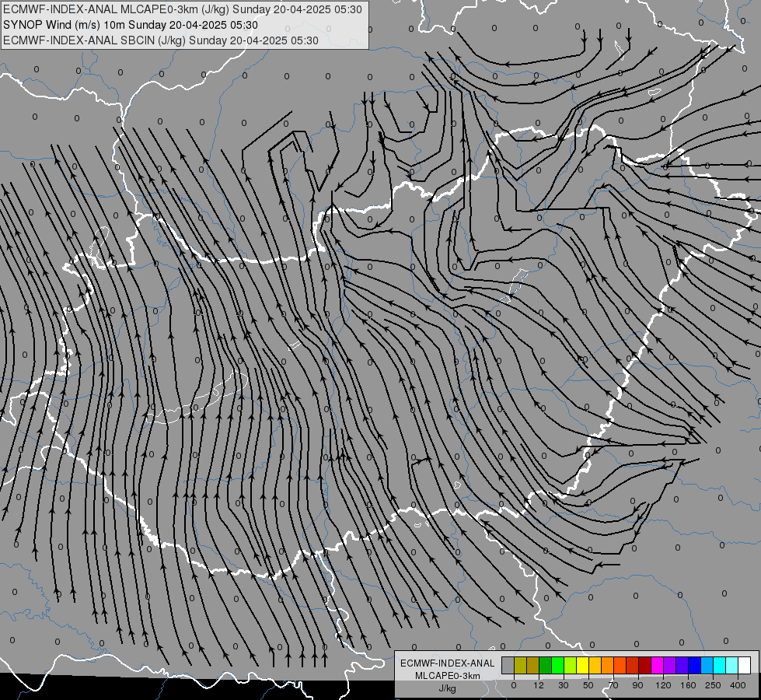Click the legend tick label '90'
Viewport: 761px width, 700px height.
[x=637, y=685]
